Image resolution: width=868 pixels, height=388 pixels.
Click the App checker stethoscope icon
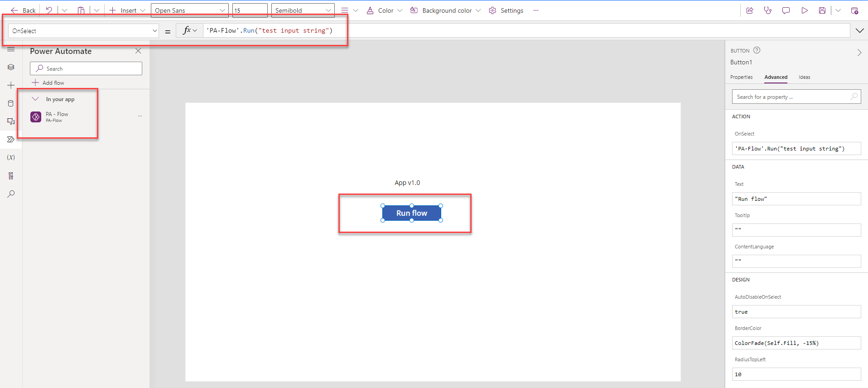point(767,10)
